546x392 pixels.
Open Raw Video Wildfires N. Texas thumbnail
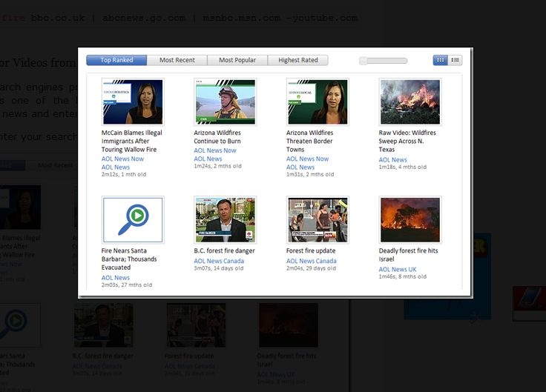(410, 102)
